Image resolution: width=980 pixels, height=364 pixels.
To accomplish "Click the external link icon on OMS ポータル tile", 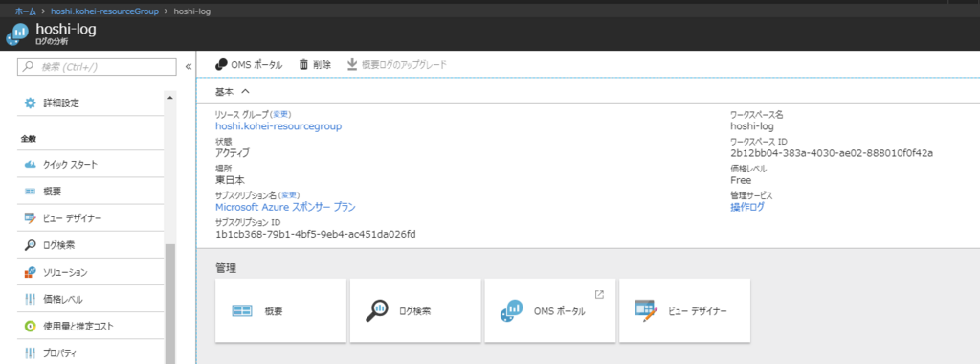I will (x=599, y=294).
